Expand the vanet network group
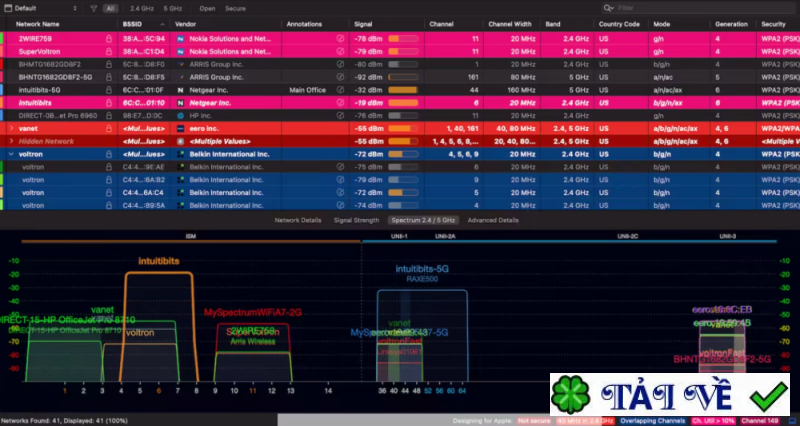800x426 pixels. 11,129
